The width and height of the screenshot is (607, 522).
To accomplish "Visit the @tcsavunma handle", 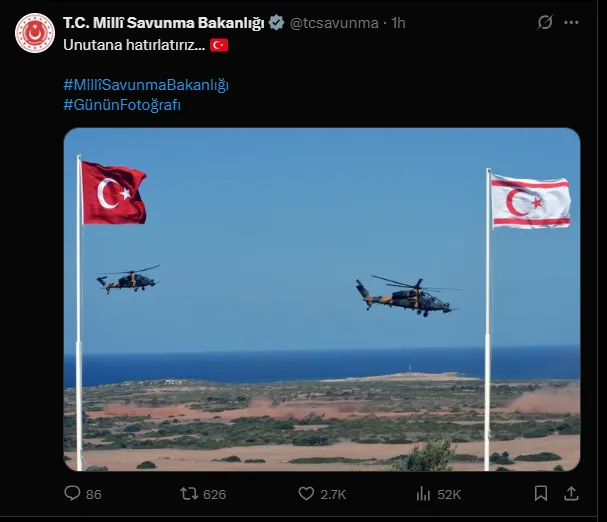I will click(x=334, y=23).
